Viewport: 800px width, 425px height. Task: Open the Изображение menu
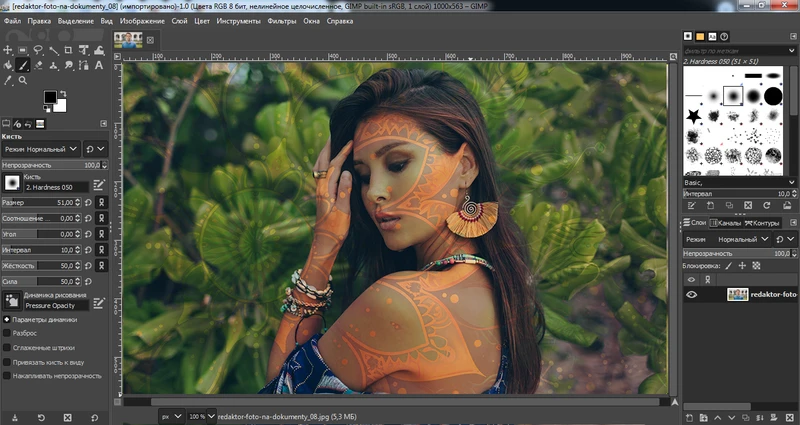click(x=142, y=21)
